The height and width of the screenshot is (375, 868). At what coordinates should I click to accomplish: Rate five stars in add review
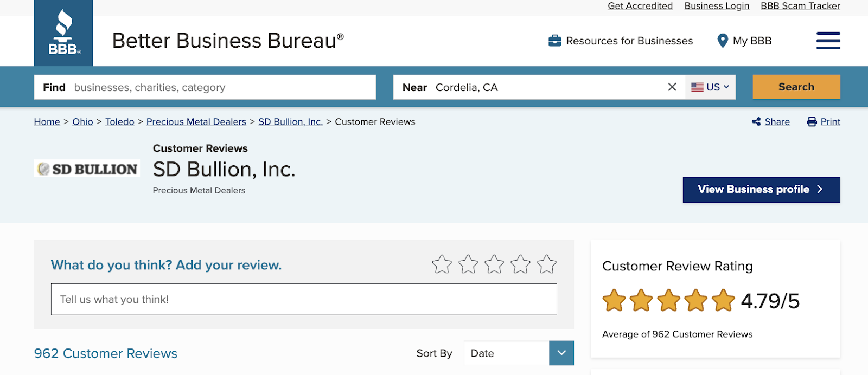point(547,264)
